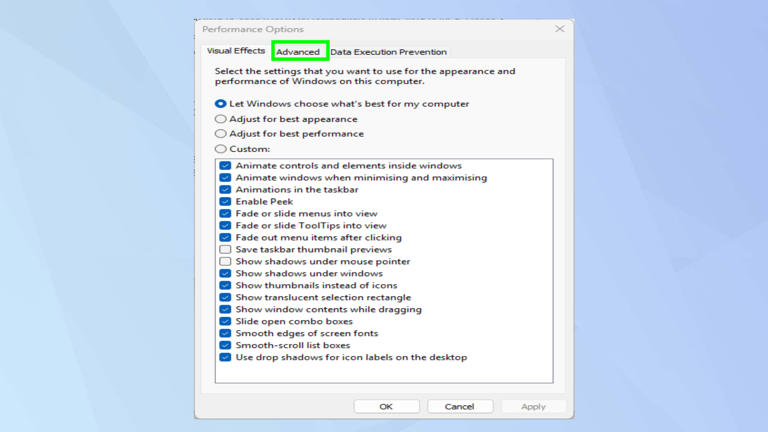Disable Enable Peek checkbox

[225, 201]
